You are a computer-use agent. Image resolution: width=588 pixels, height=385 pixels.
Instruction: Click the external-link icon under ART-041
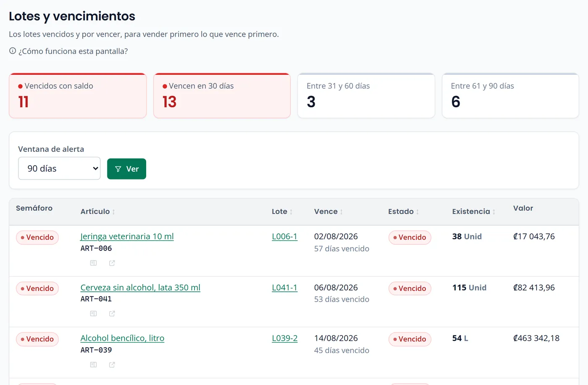coord(112,314)
